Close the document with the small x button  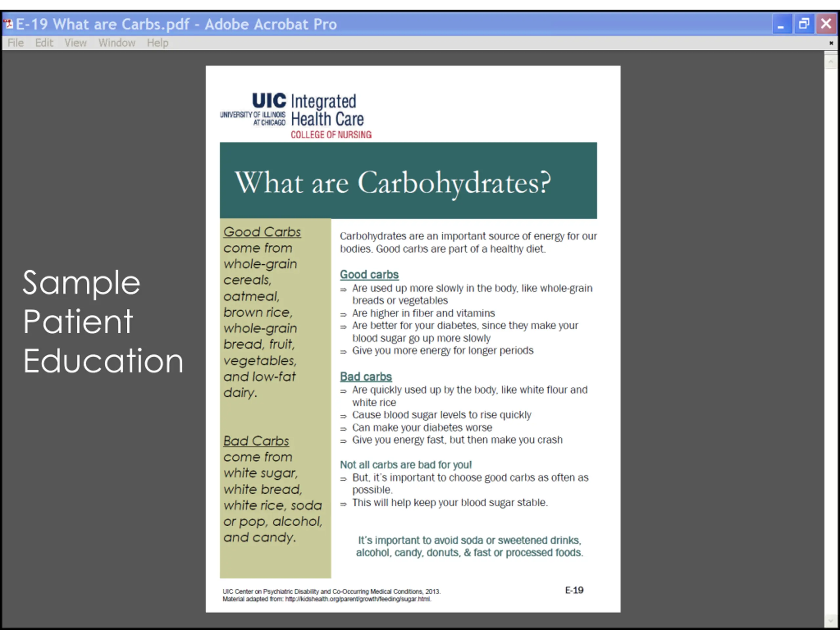pyautogui.click(x=831, y=43)
